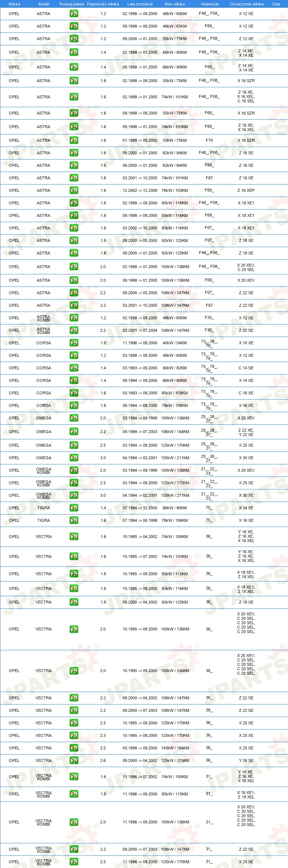Image resolution: width=288 pixels, height=868 pixels.
Task: Click the fuel icon in the Astra Z 16 XEP row
Action: tap(74, 190)
